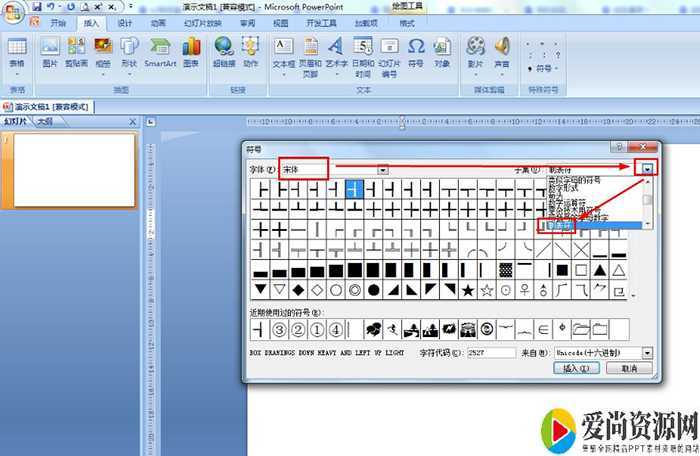Click the SmartArt icon
Image resolution: width=700 pixels, height=456 pixels.
coord(160,50)
